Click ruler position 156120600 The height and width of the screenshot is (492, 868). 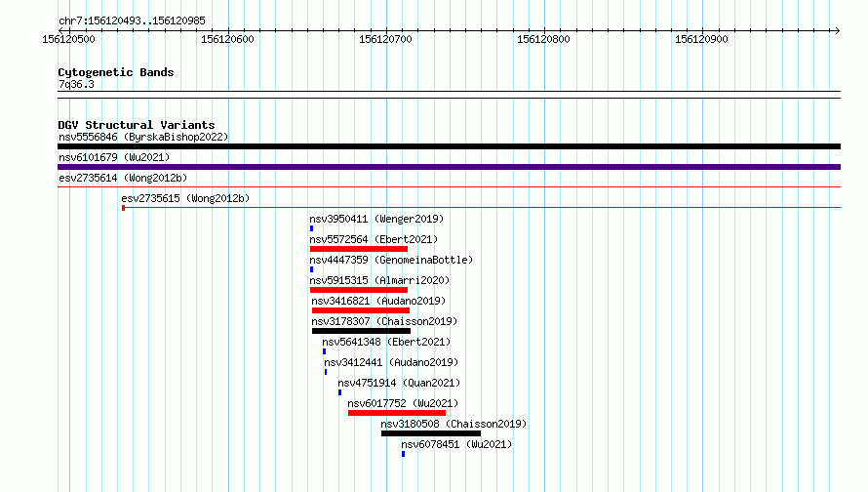pyautogui.click(x=227, y=39)
